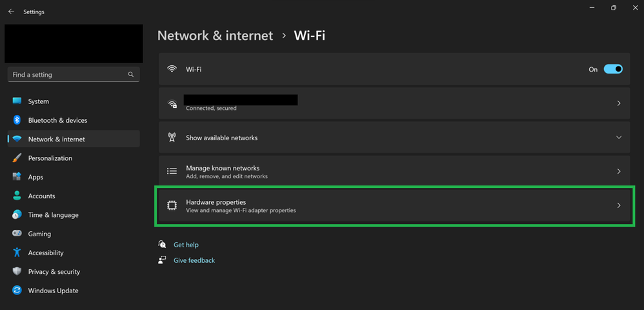This screenshot has height=310, width=644.
Task: Go to Privacy & security section
Action: 54,272
